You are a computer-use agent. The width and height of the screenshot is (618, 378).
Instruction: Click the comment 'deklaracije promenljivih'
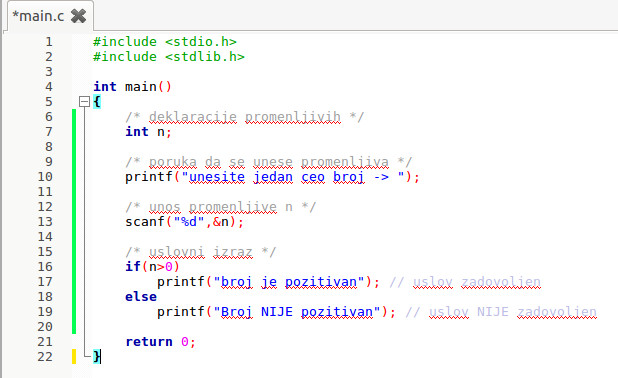point(245,117)
